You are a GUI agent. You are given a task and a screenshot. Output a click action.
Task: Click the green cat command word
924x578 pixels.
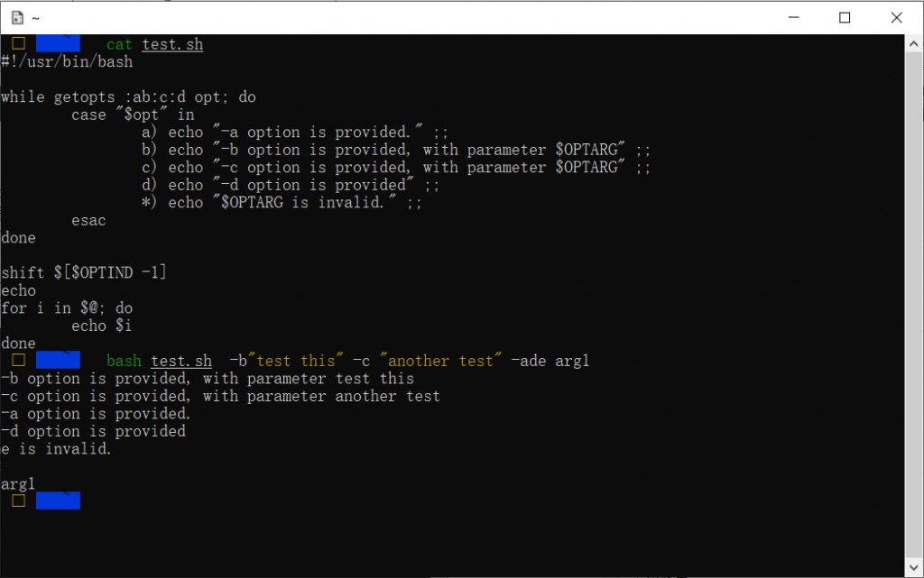coord(119,45)
